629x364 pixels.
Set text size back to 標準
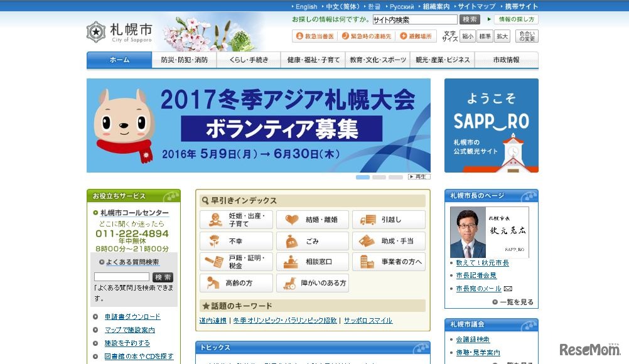tap(485, 36)
